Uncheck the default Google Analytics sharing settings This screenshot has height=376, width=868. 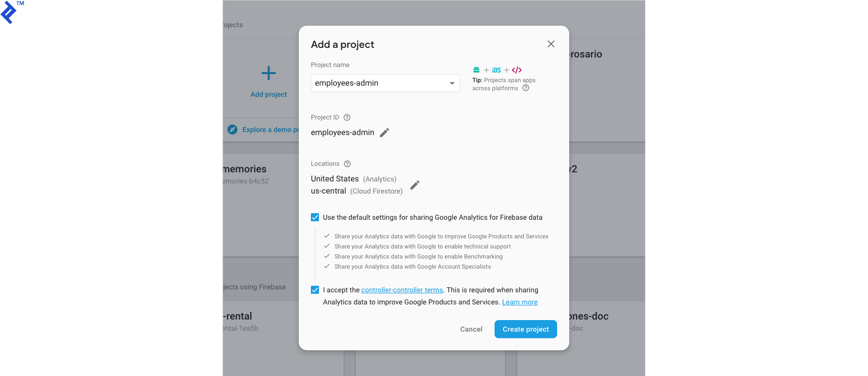[x=314, y=217]
